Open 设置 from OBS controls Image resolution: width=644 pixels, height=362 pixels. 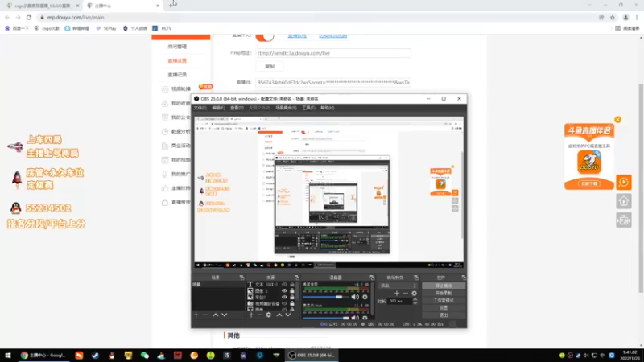coord(444,308)
